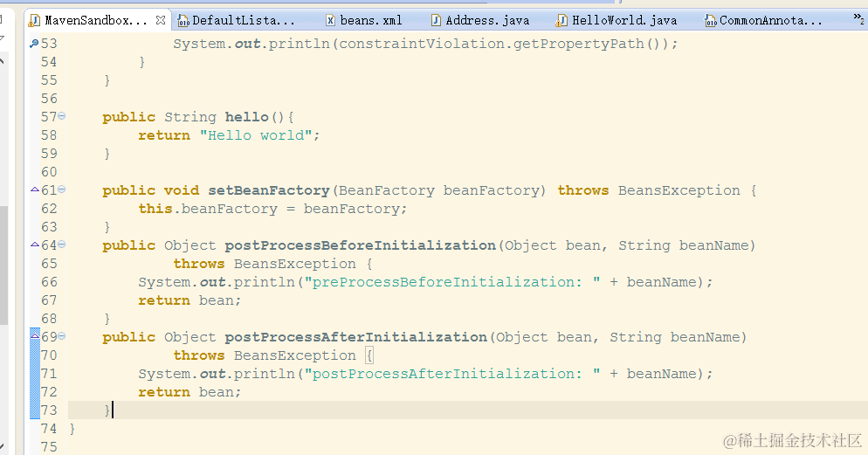This screenshot has width=868, height=455.
Task: Click BeansException on line 61
Action: click(679, 190)
